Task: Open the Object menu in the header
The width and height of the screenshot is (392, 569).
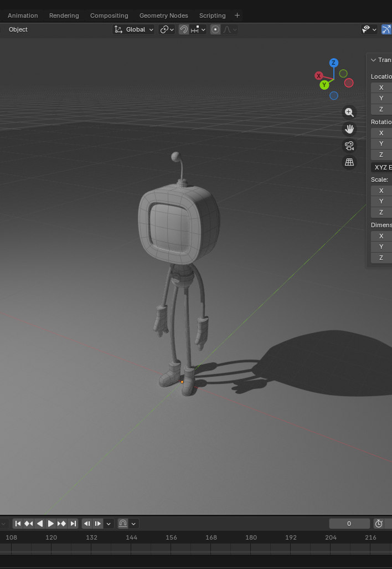Action: (x=18, y=29)
